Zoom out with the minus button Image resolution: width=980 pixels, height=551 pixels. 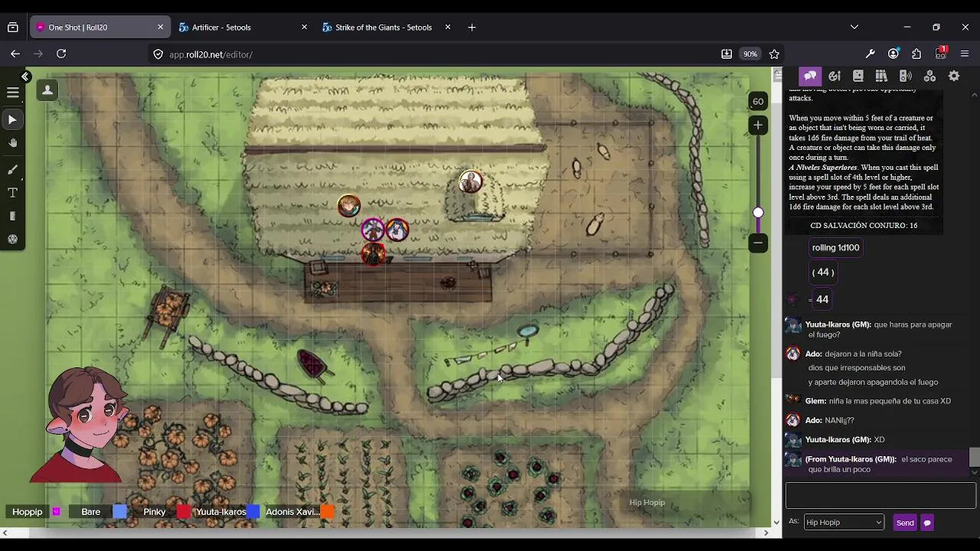click(758, 243)
